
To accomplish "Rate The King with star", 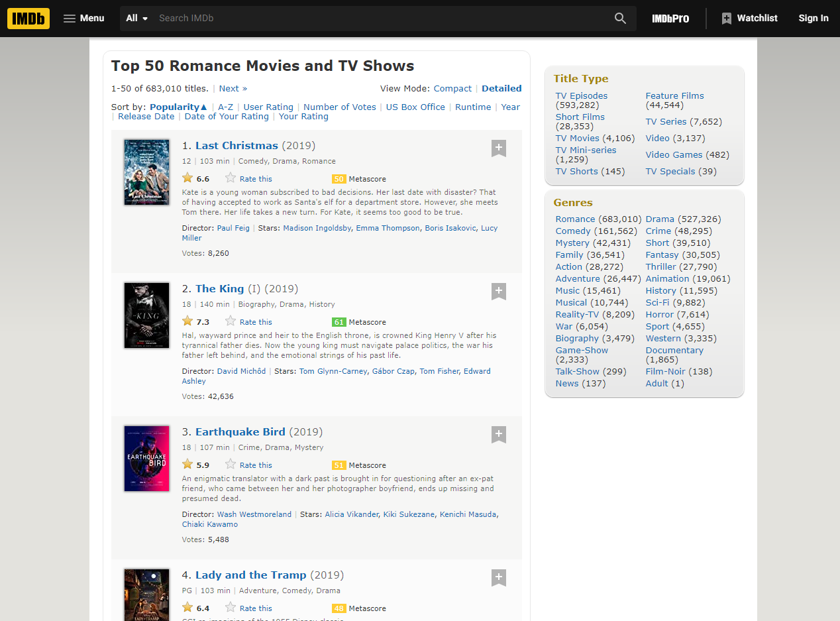I will pyautogui.click(x=248, y=321).
